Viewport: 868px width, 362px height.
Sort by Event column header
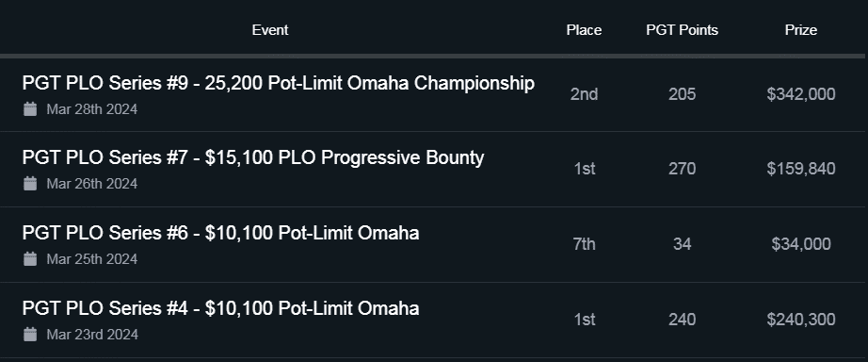[270, 30]
